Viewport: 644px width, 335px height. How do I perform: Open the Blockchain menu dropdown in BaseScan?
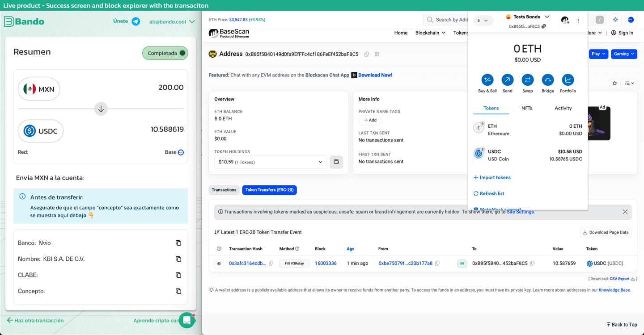point(430,33)
